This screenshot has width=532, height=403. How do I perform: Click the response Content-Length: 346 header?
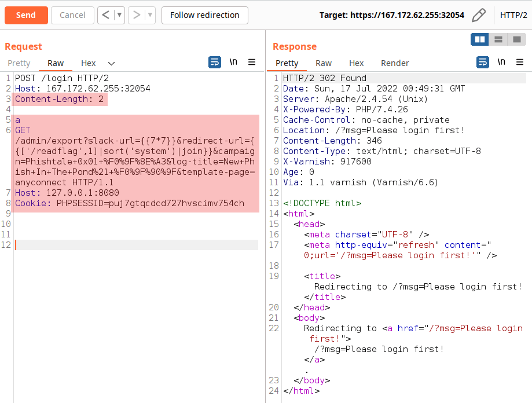coord(332,141)
